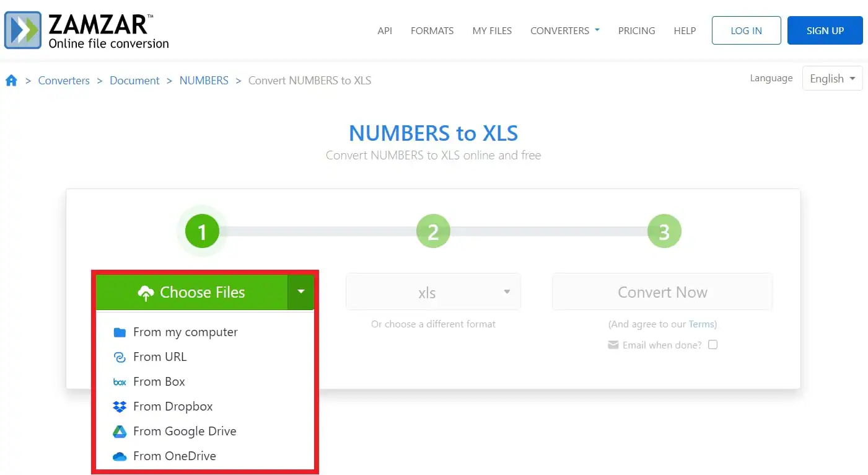The image size is (868, 475).
Task: Click the OneDrive cloud icon
Action: pos(120,456)
